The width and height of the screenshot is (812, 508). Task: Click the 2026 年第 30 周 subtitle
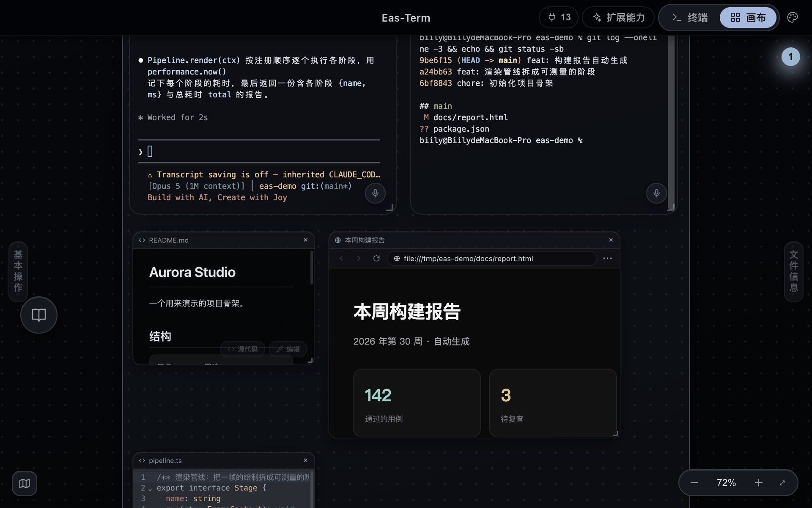pyautogui.click(x=411, y=342)
